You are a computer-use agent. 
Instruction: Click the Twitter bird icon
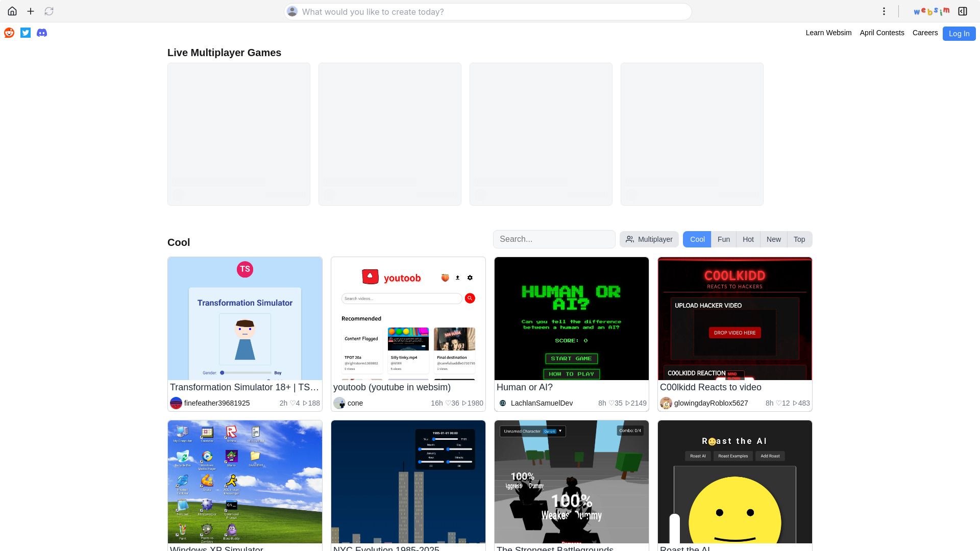point(25,33)
